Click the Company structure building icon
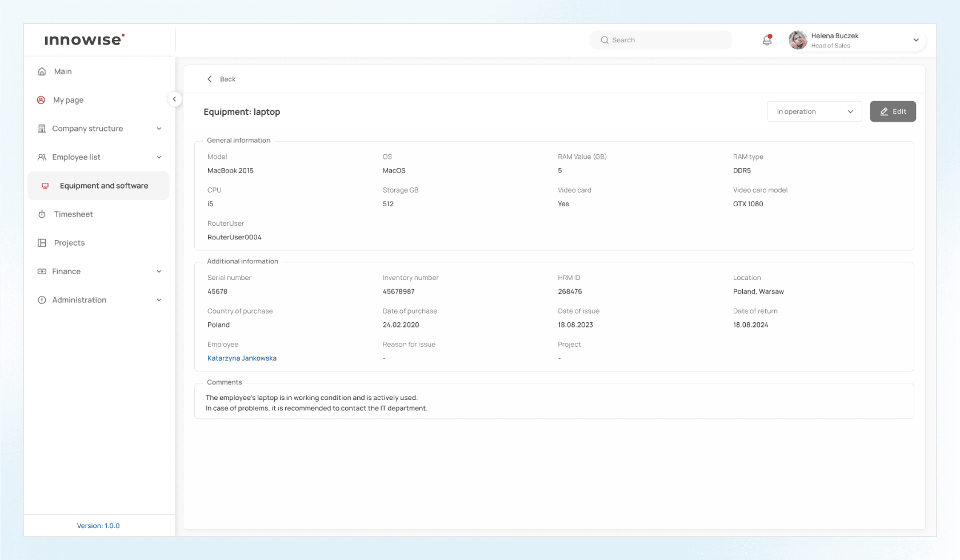The width and height of the screenshot is (960, 560). 42,129
